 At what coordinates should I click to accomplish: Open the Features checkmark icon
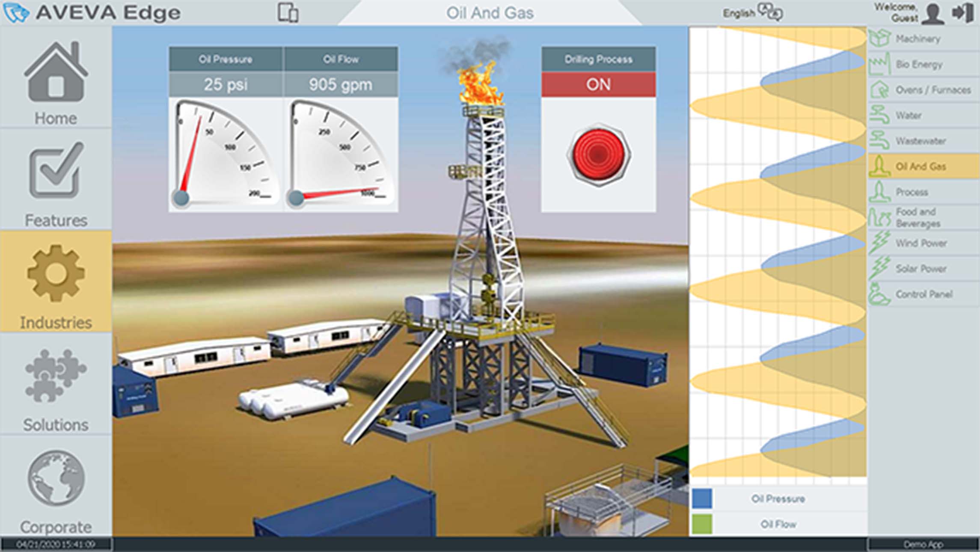point(56,170)
